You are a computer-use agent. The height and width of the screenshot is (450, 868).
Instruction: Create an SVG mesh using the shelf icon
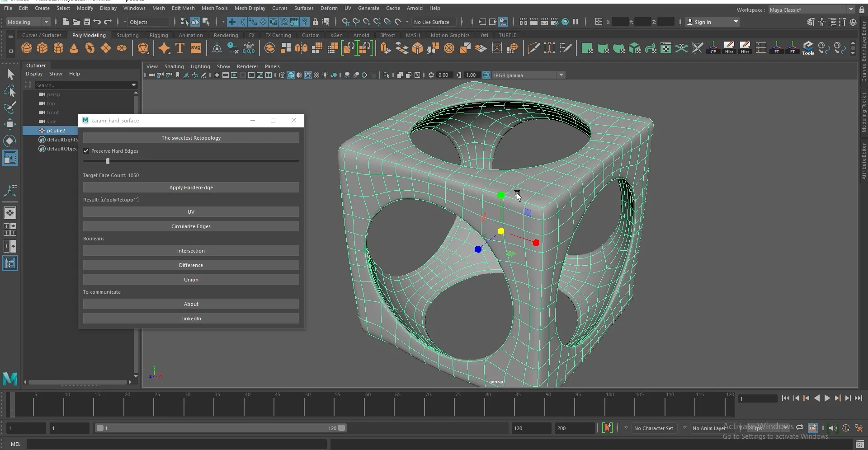point(195,48)
